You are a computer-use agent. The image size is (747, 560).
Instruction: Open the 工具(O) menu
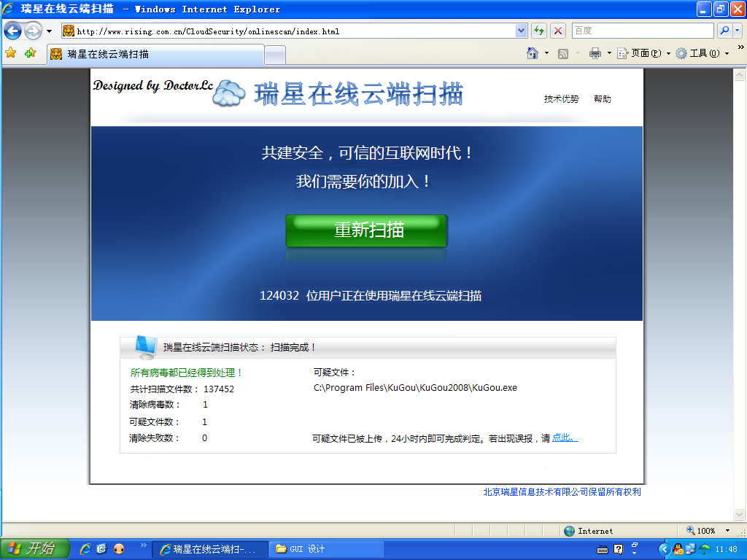point(703,53)
